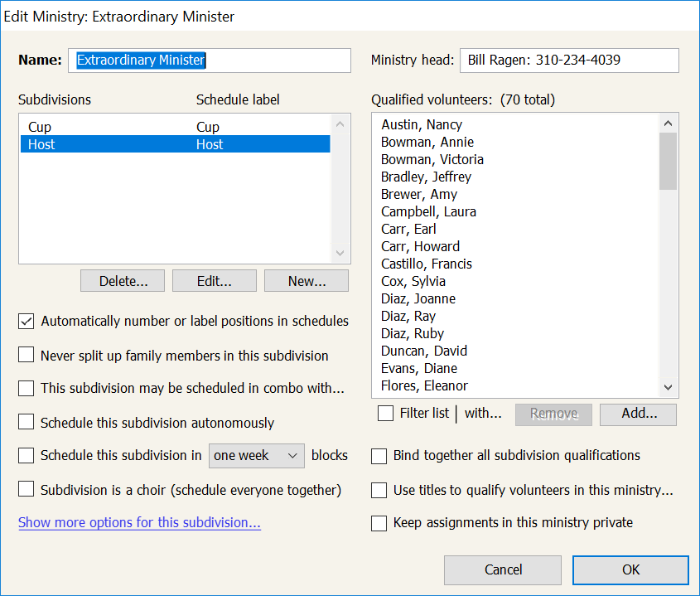Click the ministry Name text field
Screen dimensions: 700x596
coord(209,61)
